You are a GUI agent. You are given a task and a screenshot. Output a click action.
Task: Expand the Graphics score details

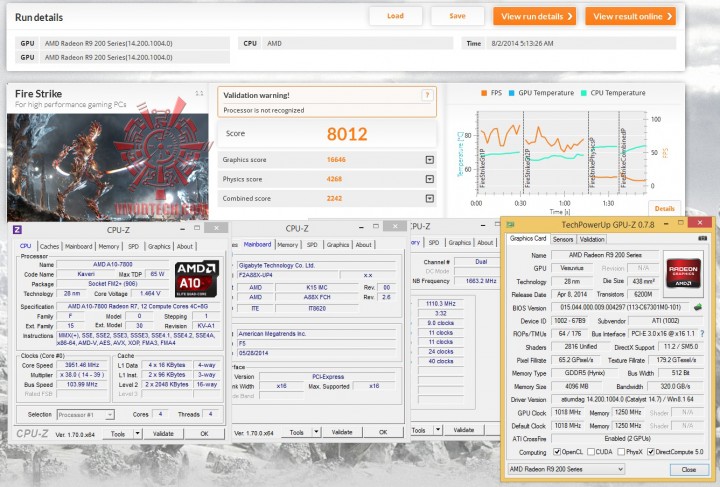click(x=429, y=160)
